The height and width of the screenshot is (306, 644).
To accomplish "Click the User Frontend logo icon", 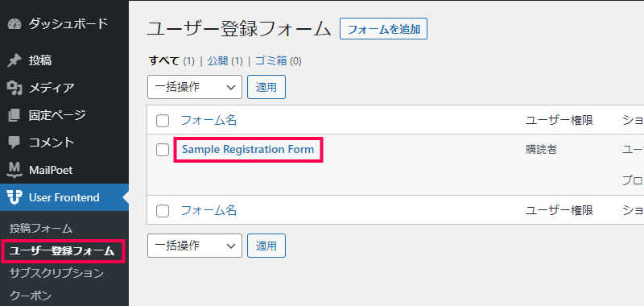I will tap(14, 197).
